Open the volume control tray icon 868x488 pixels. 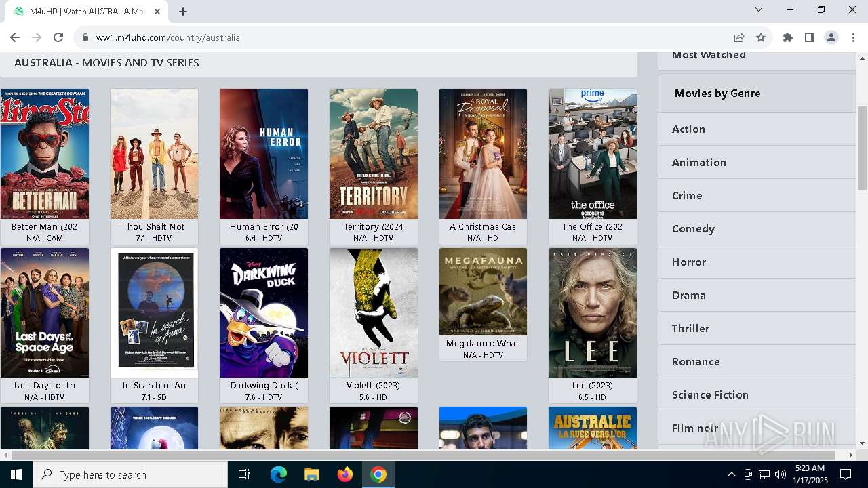pos(781,474)
